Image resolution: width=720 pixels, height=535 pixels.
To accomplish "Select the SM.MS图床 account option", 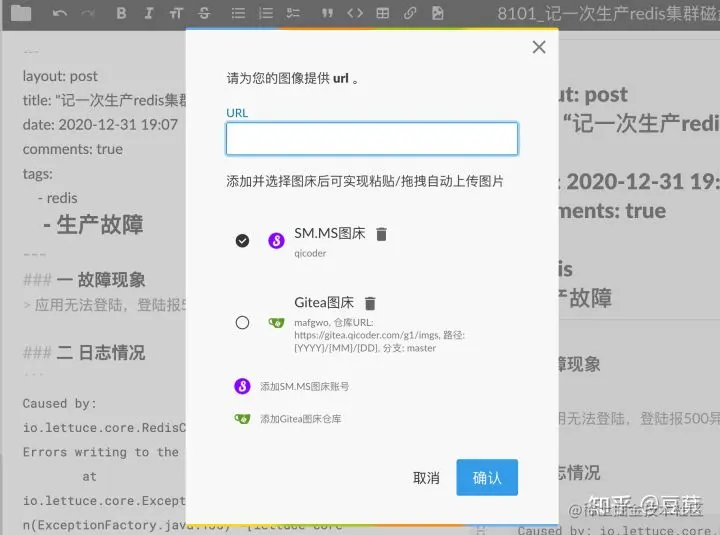I will coord(242,241).
